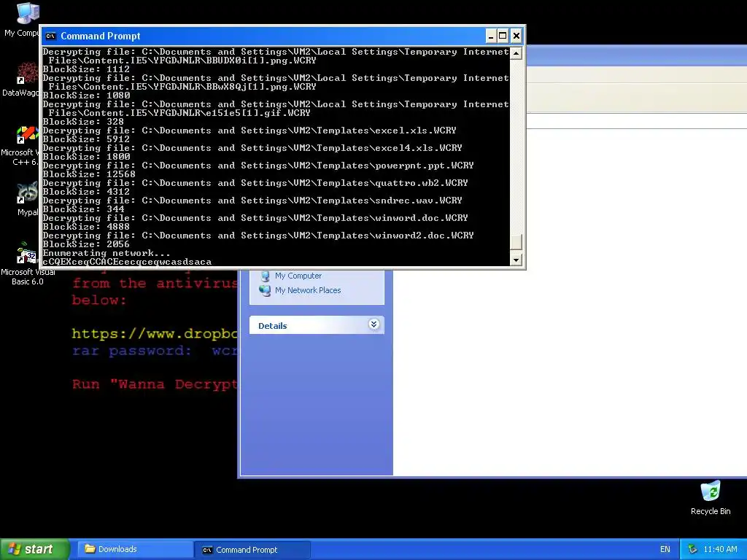Click the typed text 'cCQEXceqCCACEcecqceqwcasdsaca'
The width and height of the screenshot is (747, 560).
pyautogui.click(x=127, y=262)
